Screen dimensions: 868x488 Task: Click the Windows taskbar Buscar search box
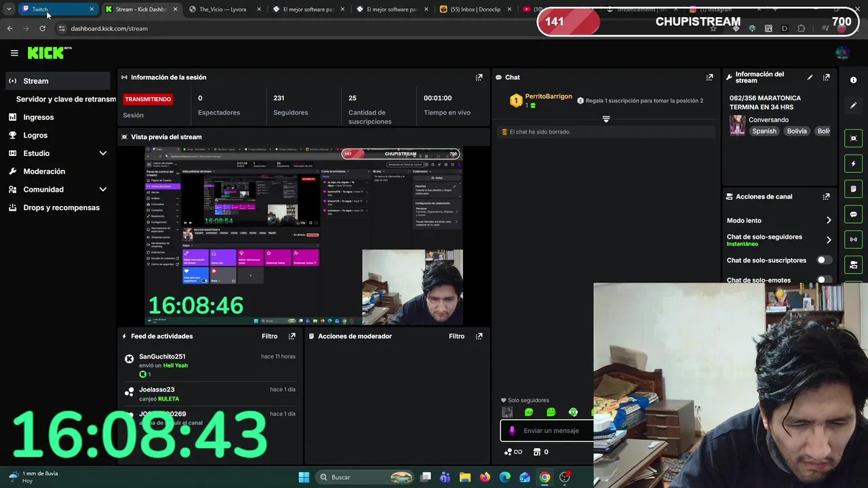coord(365,477)
